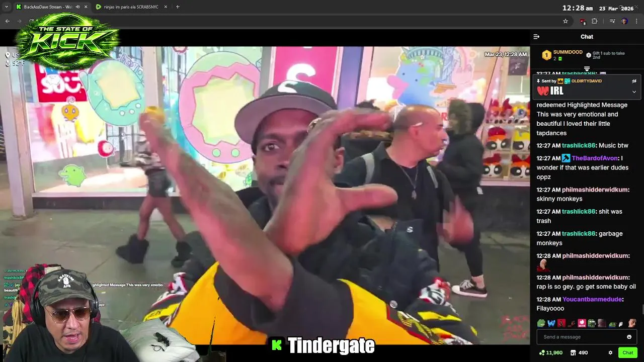This screenshot has width=644, height=362.
Task: Insert the red-background face emote
Action: click(561, 323)
